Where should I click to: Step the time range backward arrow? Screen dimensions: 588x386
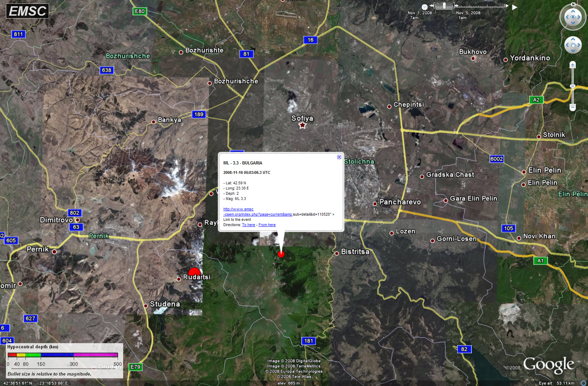click(432, 6)
